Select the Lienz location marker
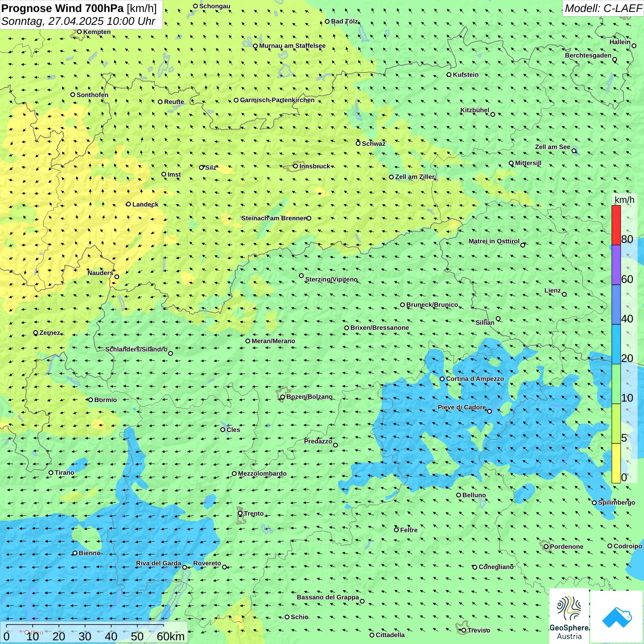 [x=564, y=294]
